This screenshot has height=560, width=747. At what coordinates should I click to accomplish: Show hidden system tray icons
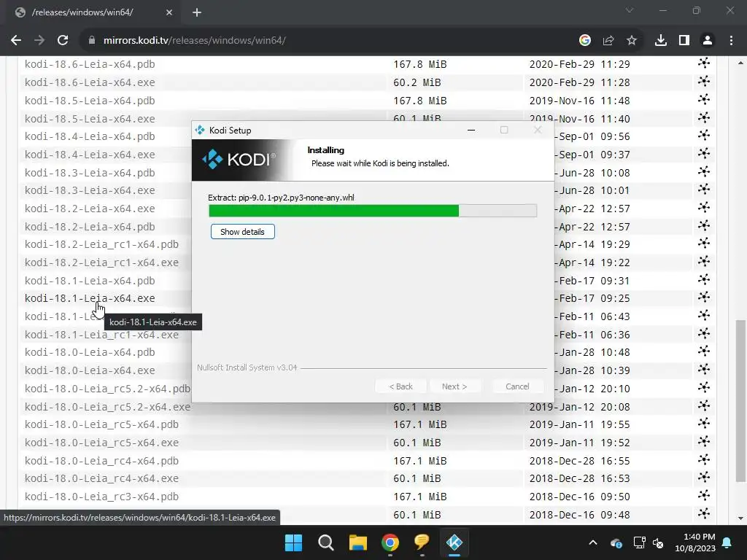click(593, 542)
